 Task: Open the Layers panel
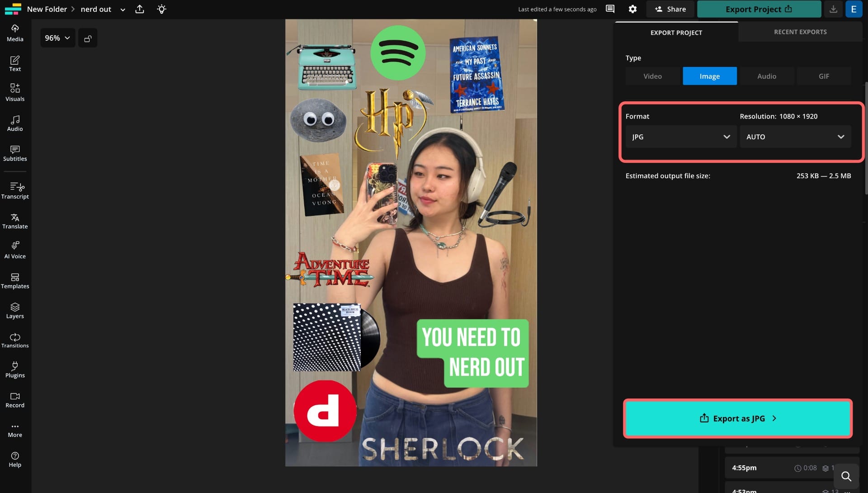15,310
